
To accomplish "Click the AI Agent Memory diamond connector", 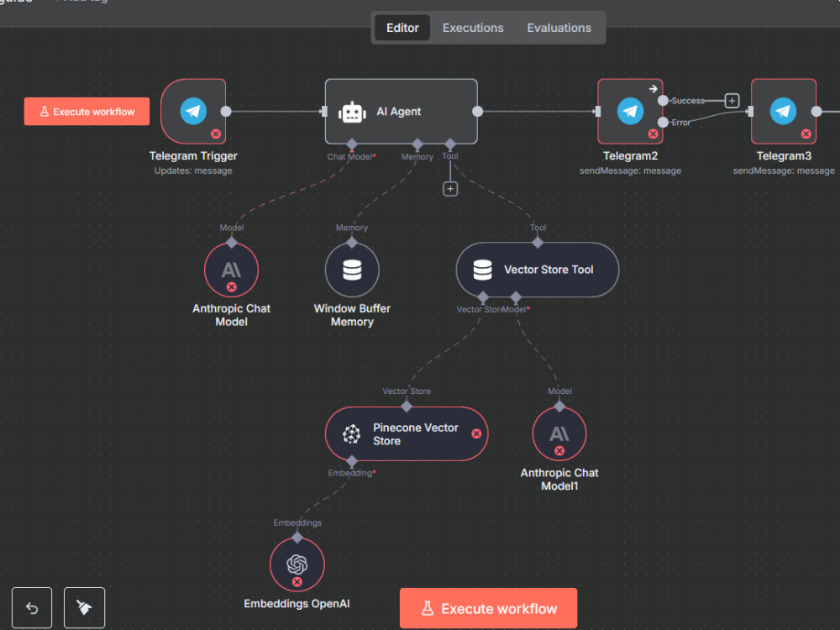I will pyautogui.click(x=417, y=144).
